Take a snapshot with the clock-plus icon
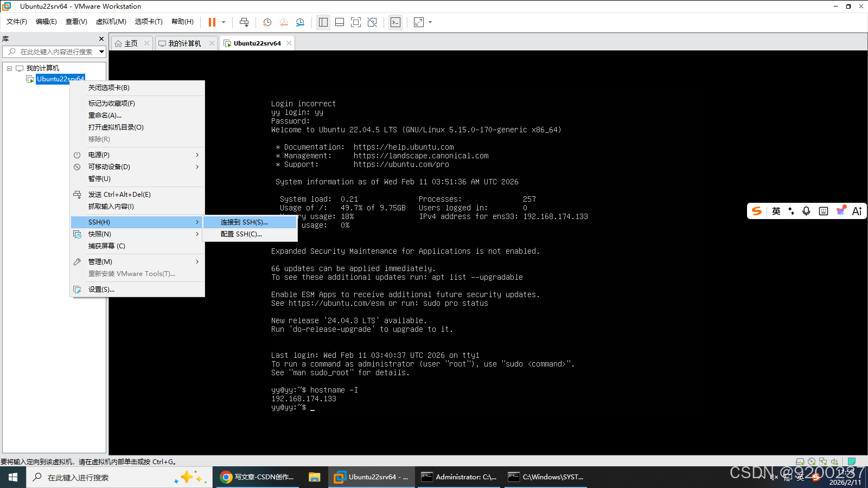868x488 pixels. pyautogui.click(x=267, y=22)
